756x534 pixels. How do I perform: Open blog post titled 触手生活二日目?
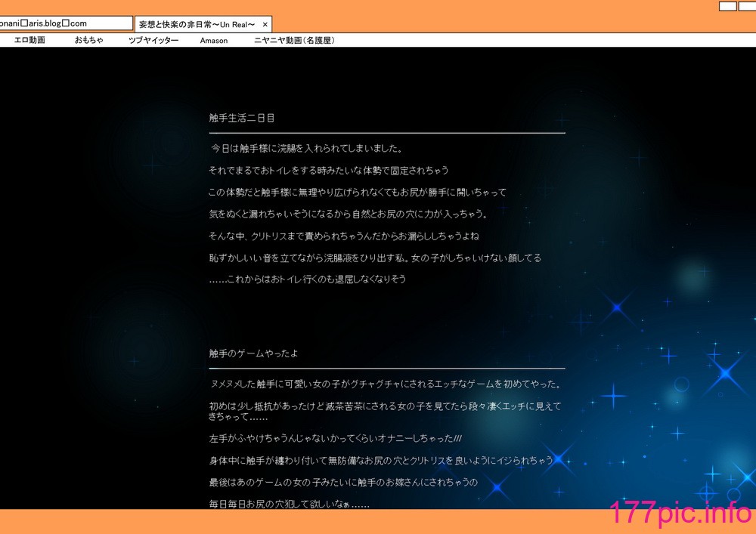242,118
